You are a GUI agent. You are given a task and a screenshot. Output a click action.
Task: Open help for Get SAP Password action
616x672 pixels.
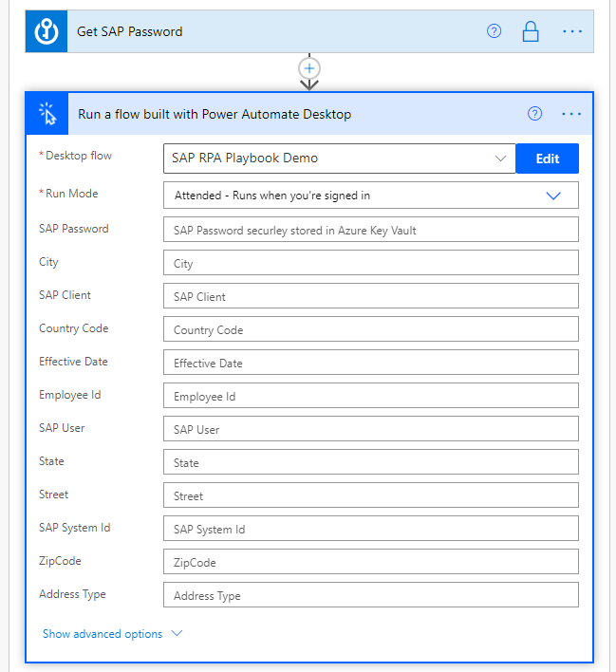click(x=494, y=31)
